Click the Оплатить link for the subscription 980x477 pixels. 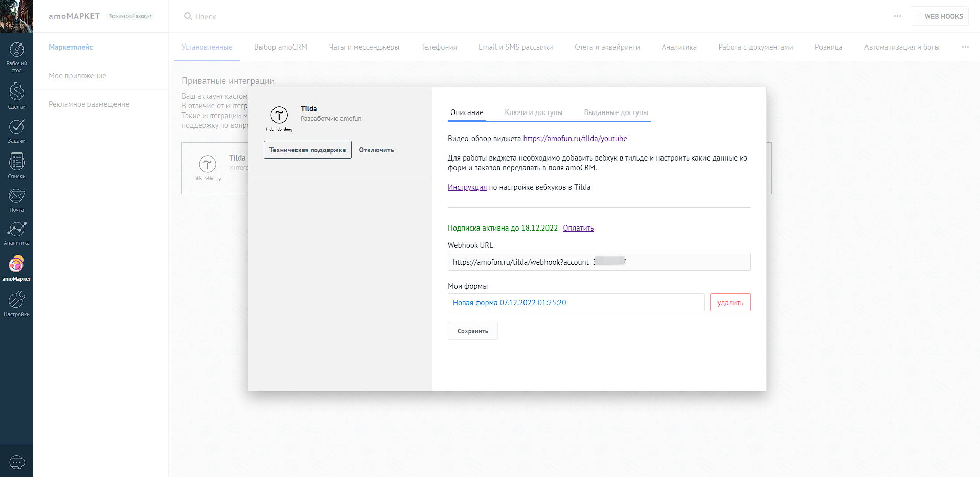(578, 228)
